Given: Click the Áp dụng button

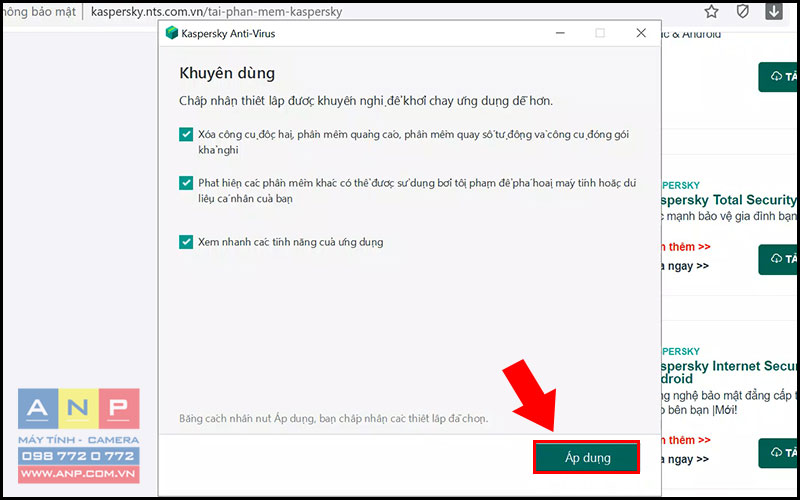Looking at the screenshot, I should (x=587, y=457).
